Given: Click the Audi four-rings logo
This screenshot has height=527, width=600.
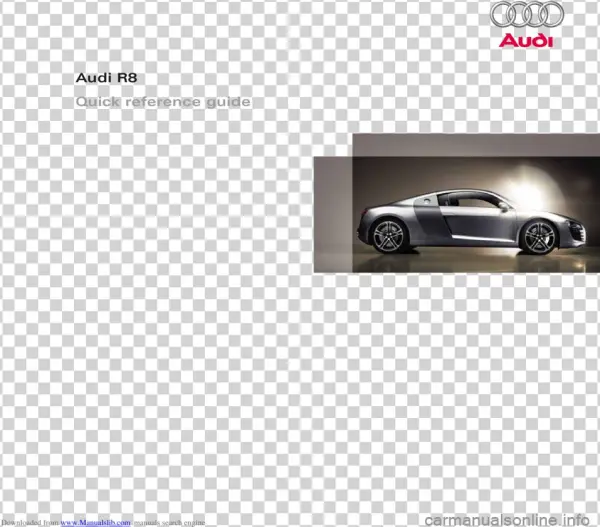Looking at the screenshot, I should 527,15.
